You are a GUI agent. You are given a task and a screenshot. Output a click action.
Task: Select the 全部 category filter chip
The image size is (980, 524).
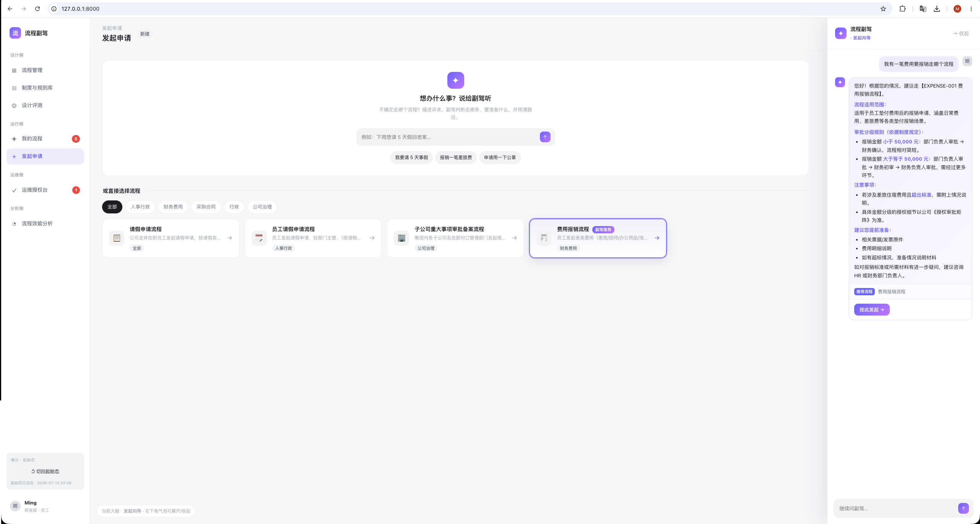(112, 207)
